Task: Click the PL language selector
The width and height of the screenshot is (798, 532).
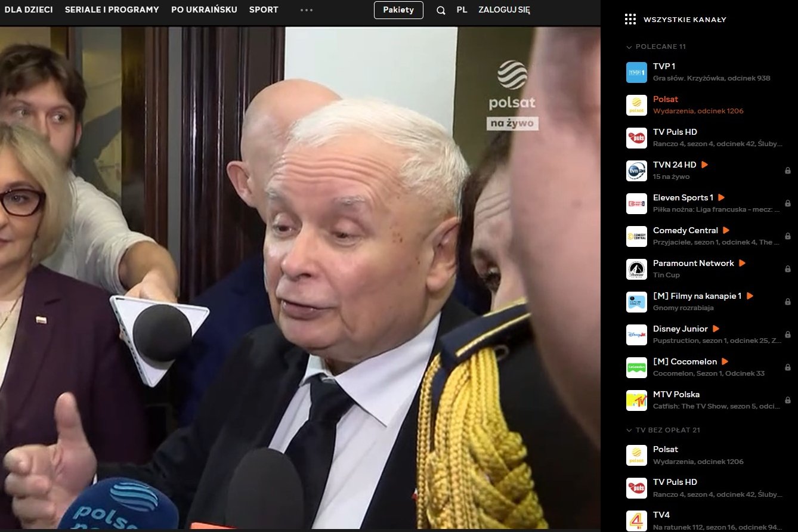Action: (x=462, y=10)
